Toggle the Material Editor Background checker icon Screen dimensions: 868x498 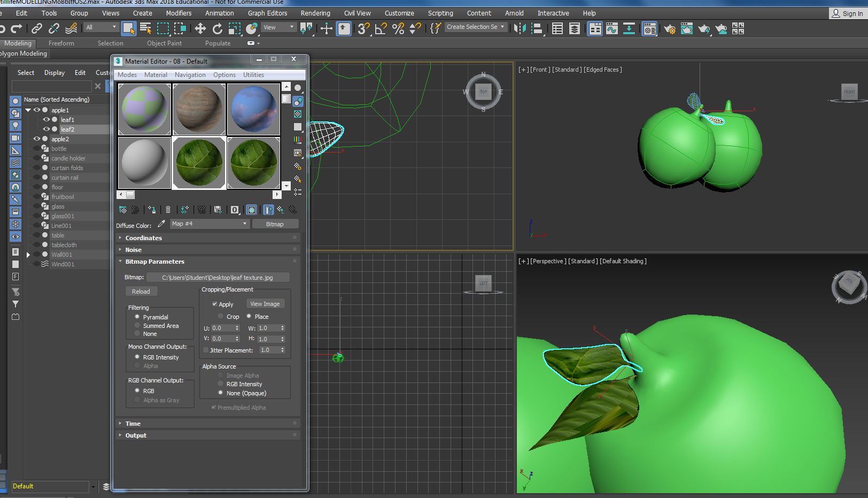click(x=298, y=114)
